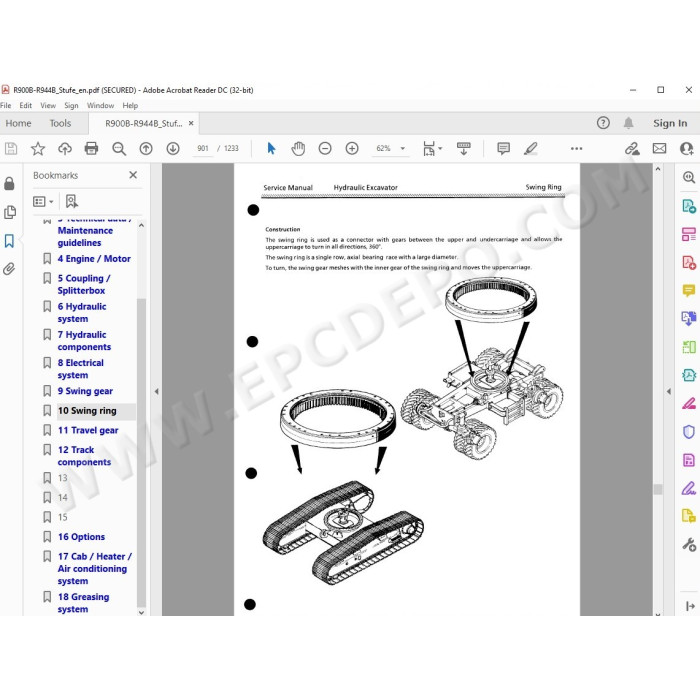Click the Sign In button
Image resolution: width=700 pixels, height=700 pixels.
point(670,123)
